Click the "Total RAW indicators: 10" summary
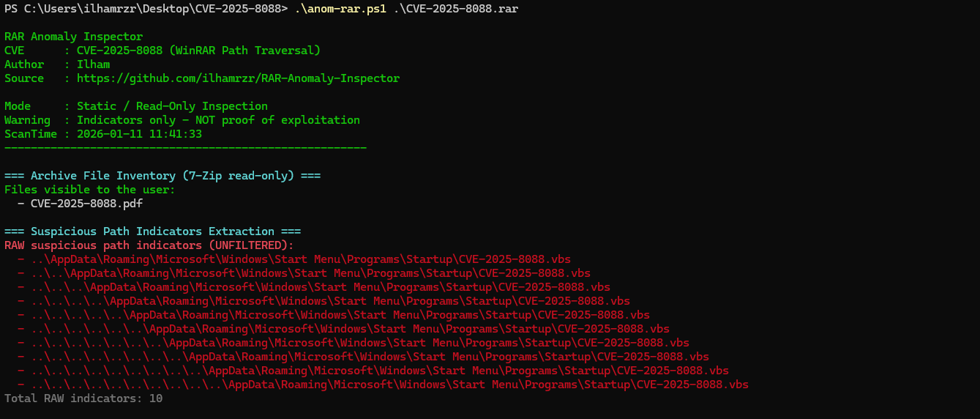Viewport: 980px width, 419px height. click(x=83, y=398)
